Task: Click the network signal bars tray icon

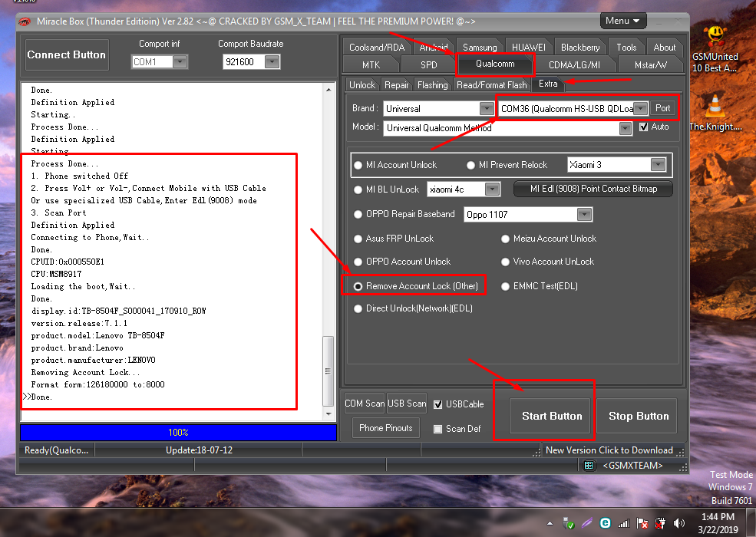Action: (x=624, y=523)
